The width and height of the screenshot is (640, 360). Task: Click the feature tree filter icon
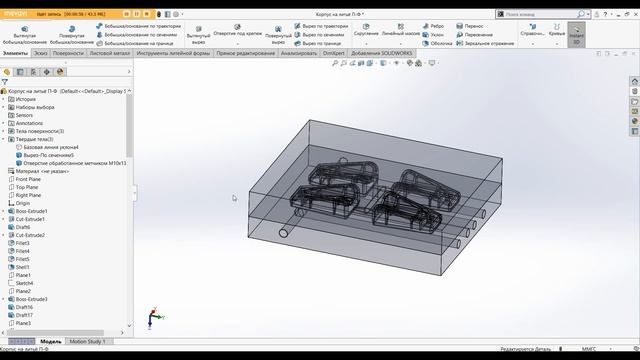pos(5,82)
